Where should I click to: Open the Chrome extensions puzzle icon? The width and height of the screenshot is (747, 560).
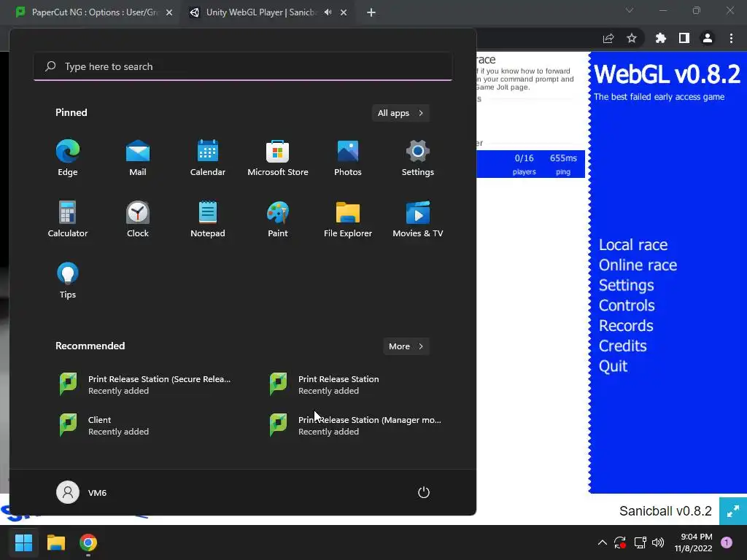click(x=661, y=38)
